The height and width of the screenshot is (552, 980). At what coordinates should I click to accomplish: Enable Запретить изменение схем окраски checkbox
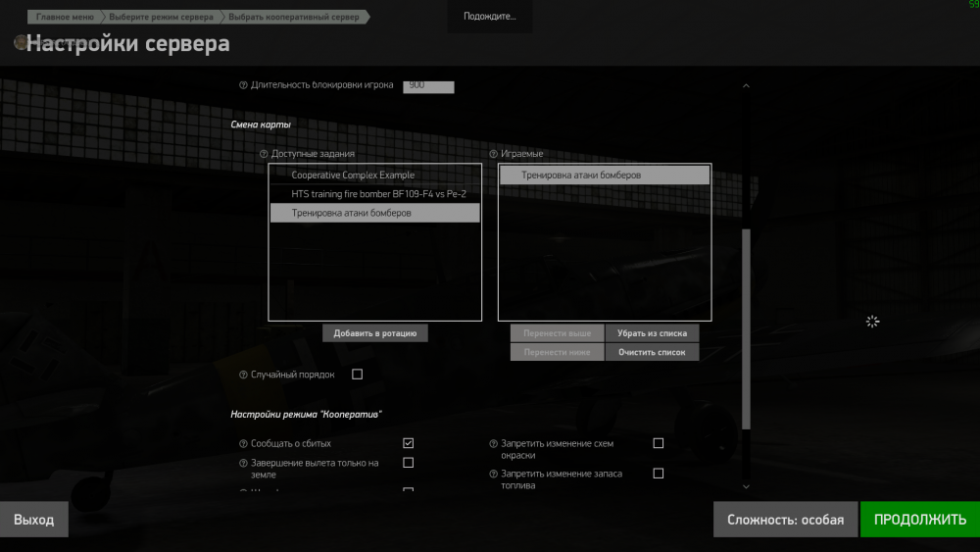[659, 442]
